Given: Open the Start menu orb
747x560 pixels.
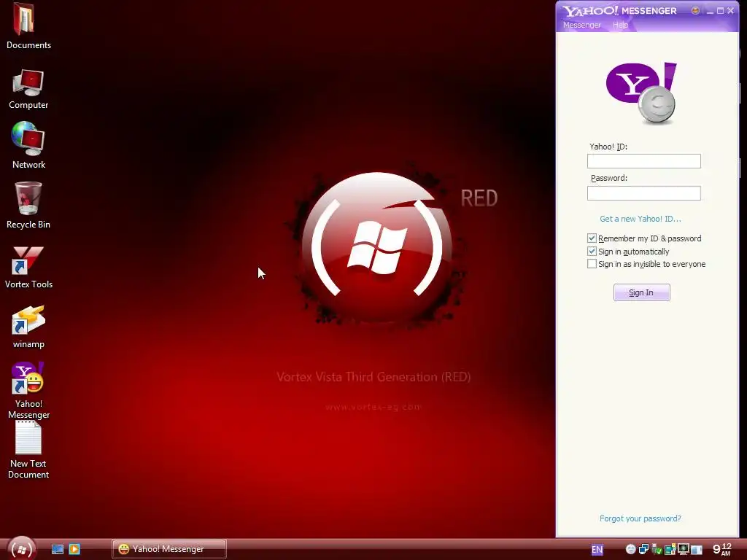Looking at the screenshot, I should tap(21, 549).
